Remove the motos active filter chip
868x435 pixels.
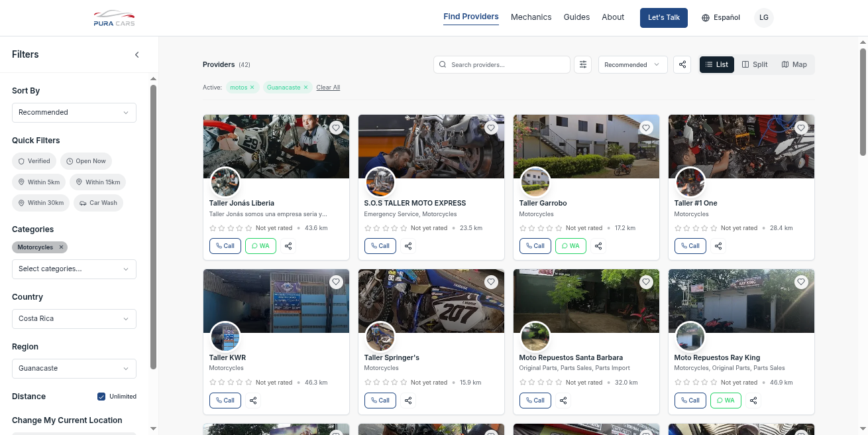[252, 88]
